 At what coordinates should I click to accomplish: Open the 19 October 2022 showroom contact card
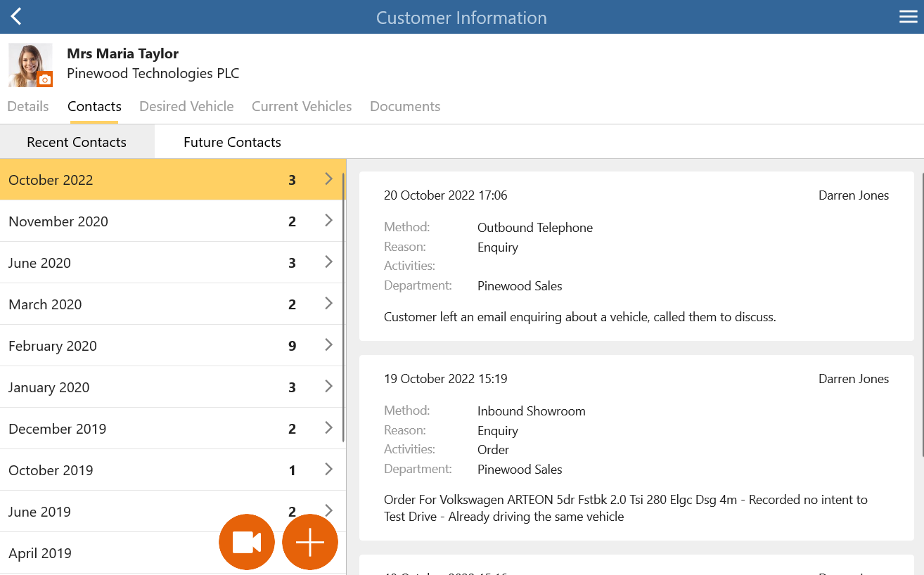coord(636,448)
